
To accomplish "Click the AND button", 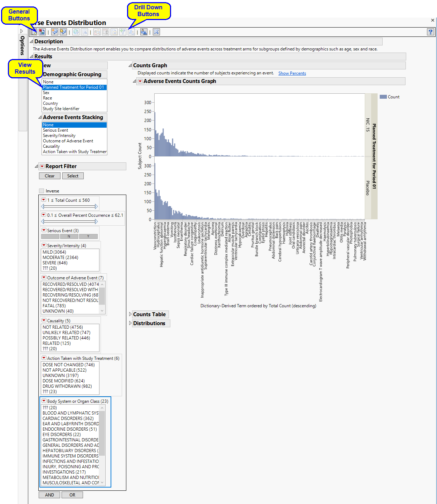I will click(x=49, y=495).
